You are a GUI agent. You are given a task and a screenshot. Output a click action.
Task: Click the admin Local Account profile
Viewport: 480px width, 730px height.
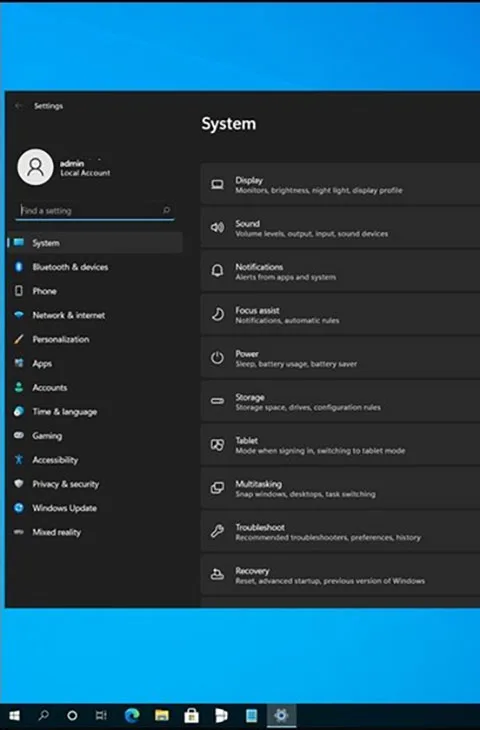(x=64, y=167)
